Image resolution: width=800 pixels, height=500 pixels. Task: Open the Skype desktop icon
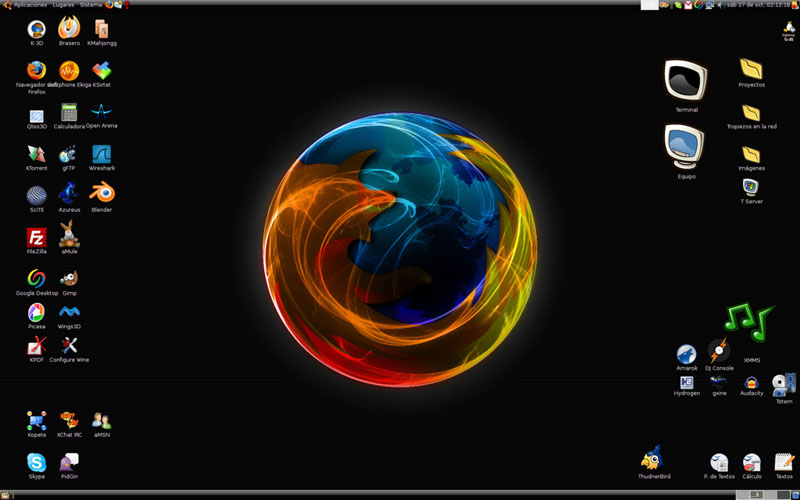pyautogui.click(x=36, y=461)
